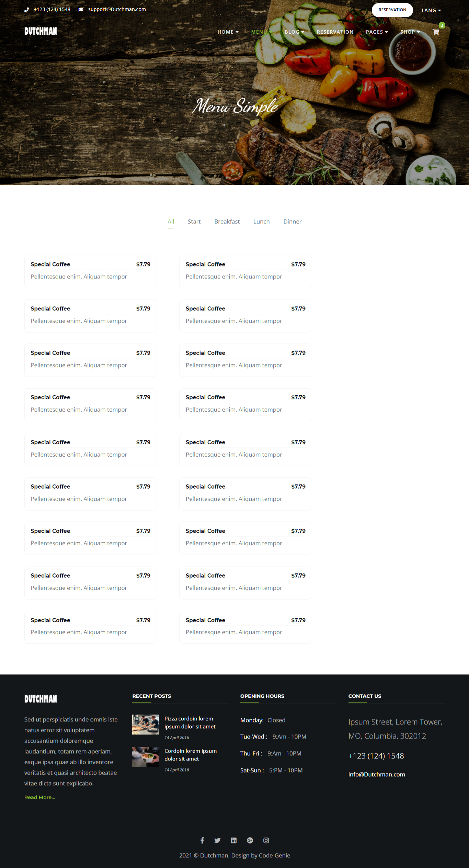The width and height of the screenshot is (469, 868).
Task: Open the info@Dutchman.com email link
Action: pyautogui.click(x=377, y=774)
